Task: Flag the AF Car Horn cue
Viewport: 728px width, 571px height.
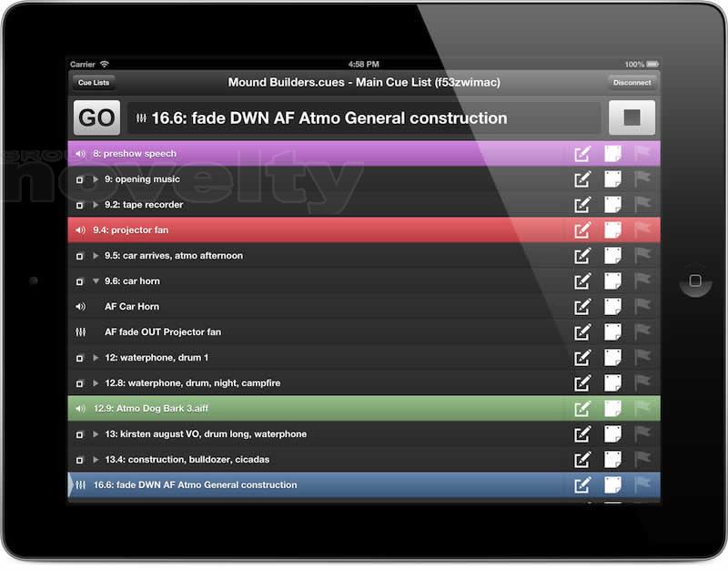Action: 643,307
